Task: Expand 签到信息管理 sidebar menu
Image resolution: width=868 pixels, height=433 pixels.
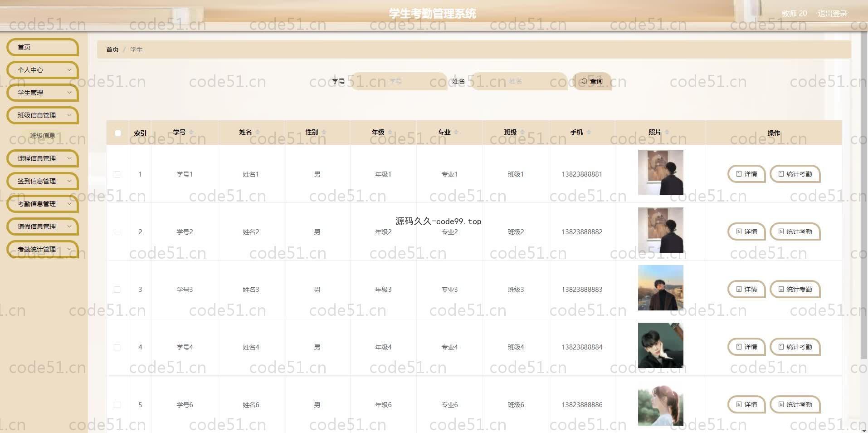Action: tap(43, 181)
